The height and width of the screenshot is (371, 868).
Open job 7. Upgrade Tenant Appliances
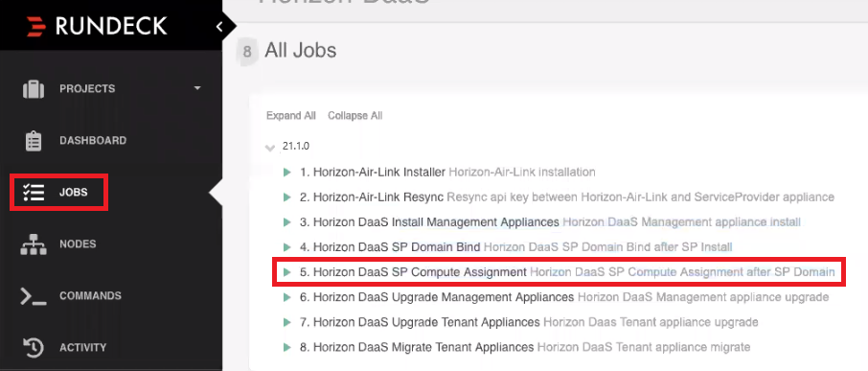421,322
